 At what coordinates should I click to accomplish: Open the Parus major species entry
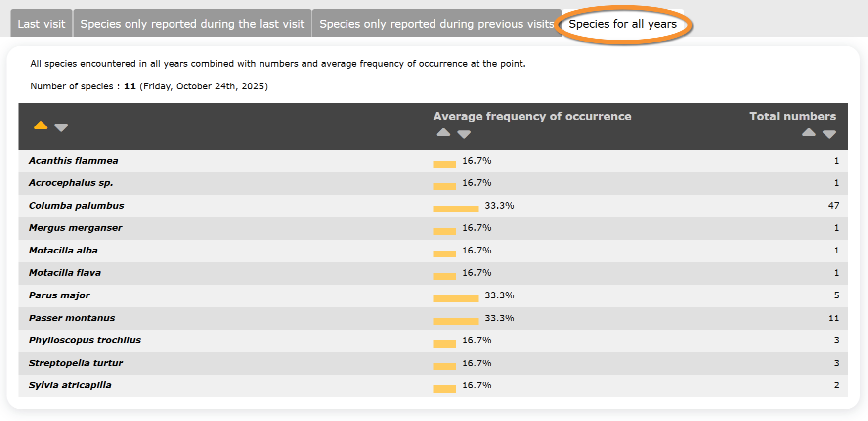pos(59,295)
